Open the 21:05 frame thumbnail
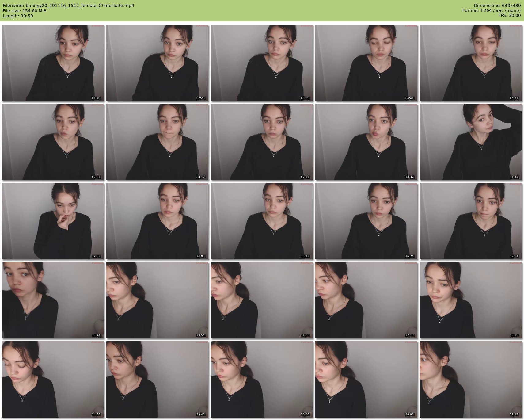 pyautogui.click(x=261, y=300)
